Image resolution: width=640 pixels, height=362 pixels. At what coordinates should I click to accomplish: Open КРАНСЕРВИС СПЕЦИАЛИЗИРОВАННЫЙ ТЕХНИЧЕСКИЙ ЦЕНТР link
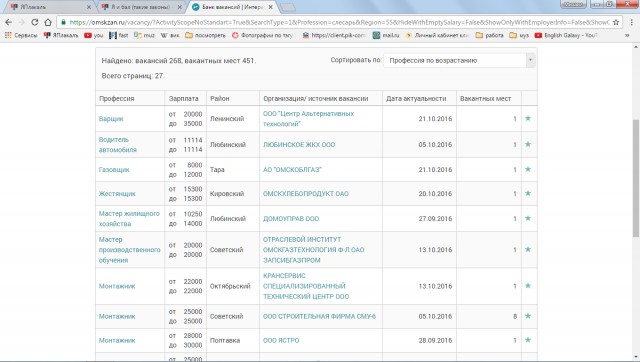pyautogui.click(x=306, y=286)
